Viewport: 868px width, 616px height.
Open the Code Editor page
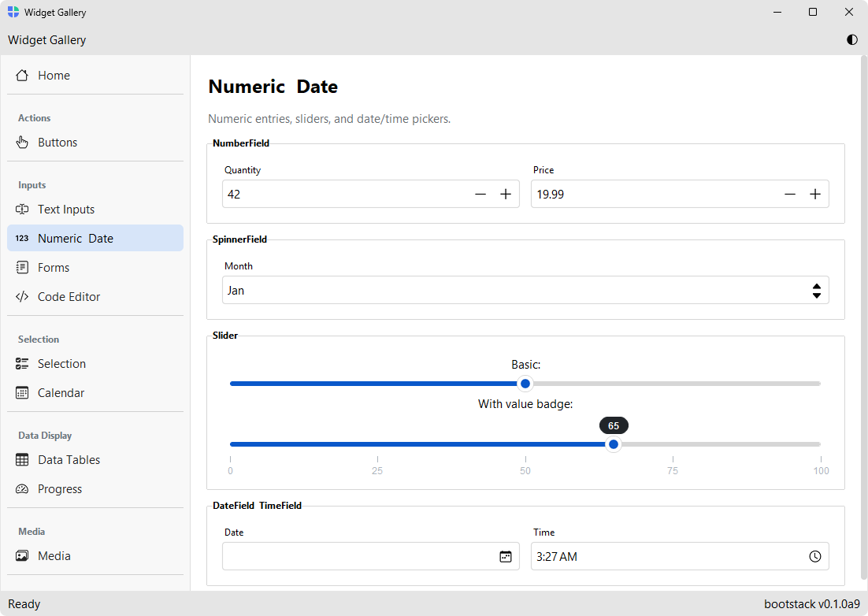(x=95, y=297)
